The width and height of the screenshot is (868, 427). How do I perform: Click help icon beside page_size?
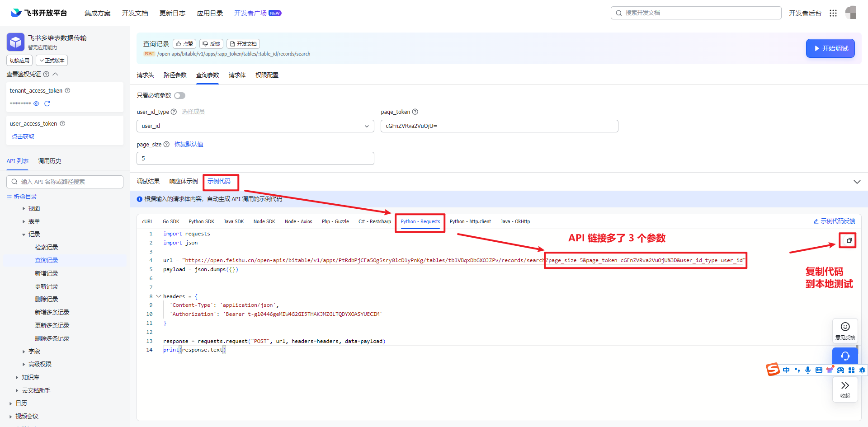[166, 144]
